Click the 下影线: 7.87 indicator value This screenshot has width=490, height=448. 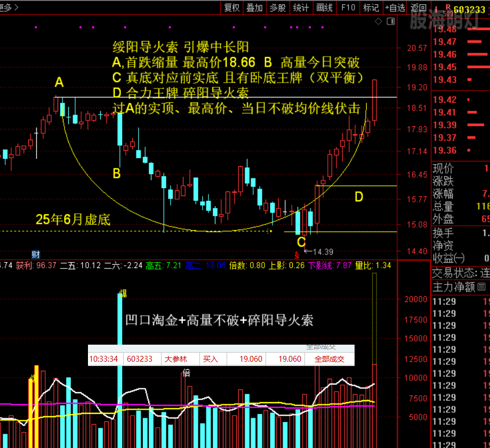click(330, 266)
